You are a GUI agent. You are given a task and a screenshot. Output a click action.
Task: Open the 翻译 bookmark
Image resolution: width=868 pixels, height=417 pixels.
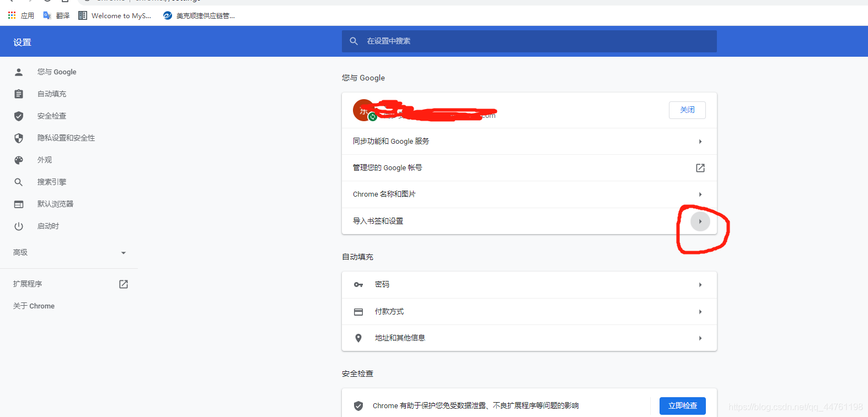pos(56,15)
